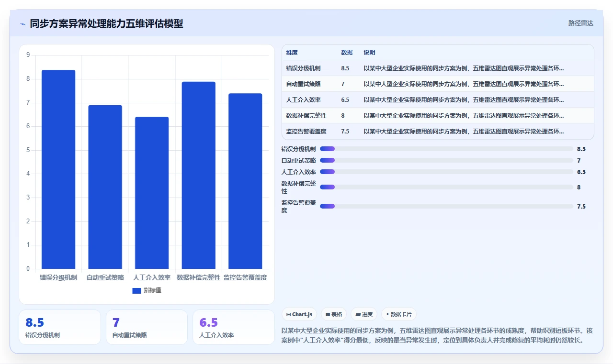Click the 错误分级机制 bar in chart

pos(58,169)
